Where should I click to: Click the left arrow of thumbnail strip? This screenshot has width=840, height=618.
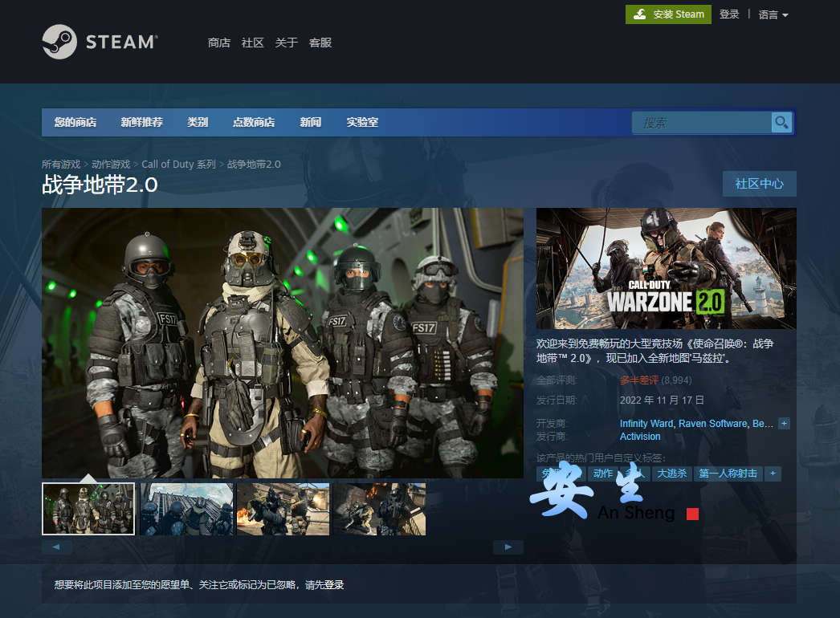pyautogui.click(x=56, y=547)
